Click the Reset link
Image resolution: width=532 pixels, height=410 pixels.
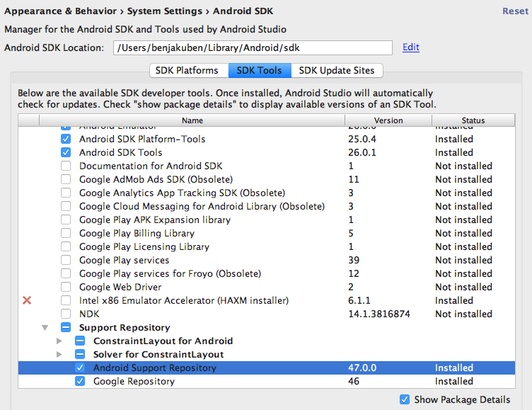coord(515,11)
